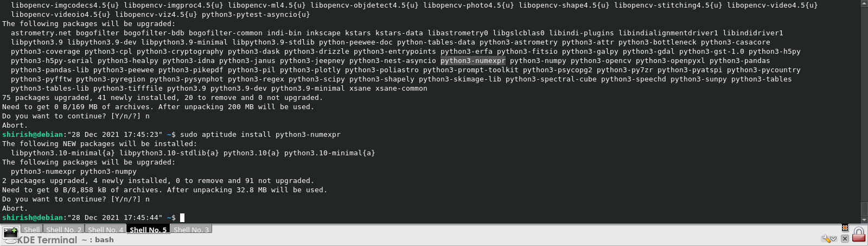
Task: Click the terminal scrollbar thumb
Action: pyautogui.click(x=864, y=209)
